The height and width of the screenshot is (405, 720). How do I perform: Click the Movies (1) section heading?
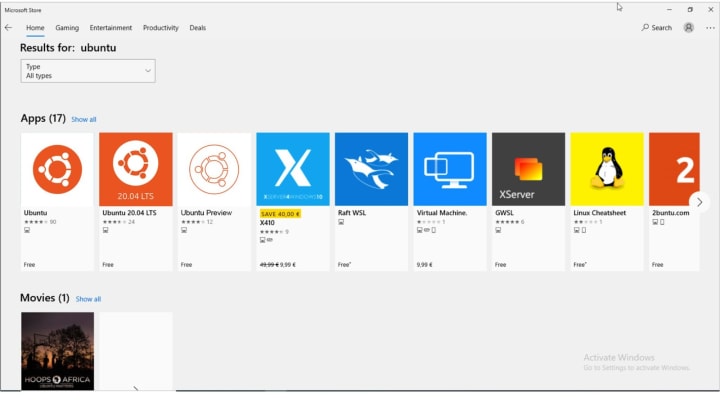tap(45, 298)
